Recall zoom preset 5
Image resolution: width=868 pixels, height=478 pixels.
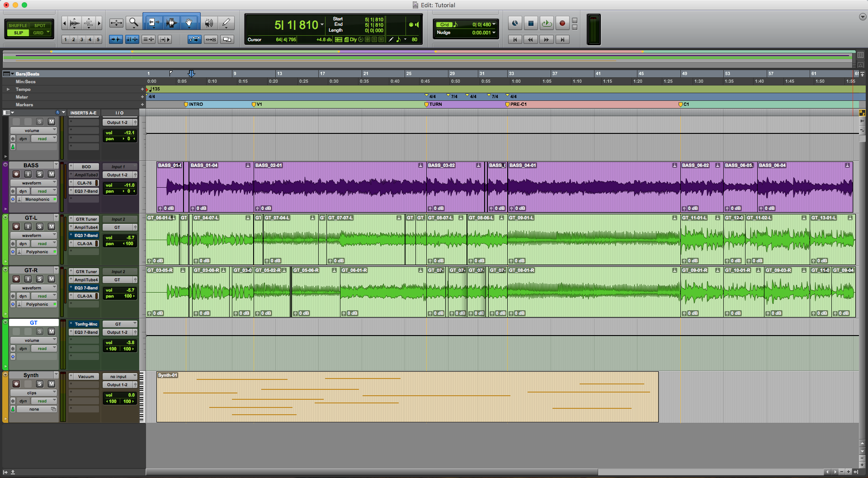click(x=98, y=39)
